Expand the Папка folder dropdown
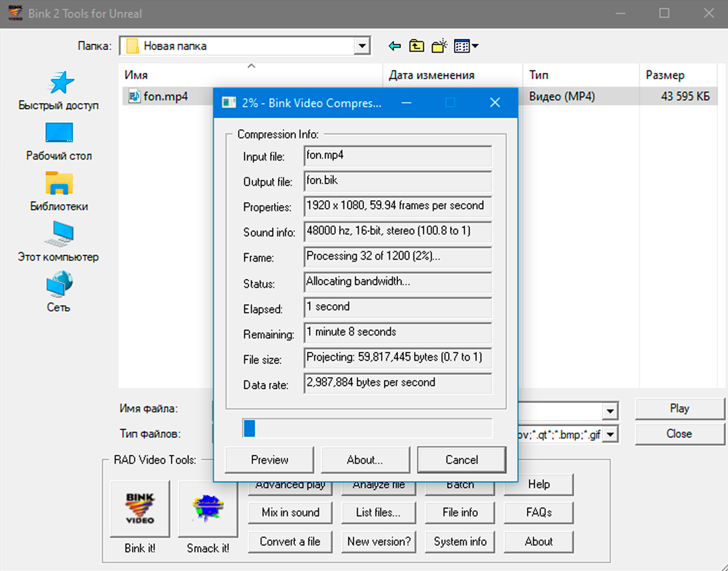 (x=362, y=46)
